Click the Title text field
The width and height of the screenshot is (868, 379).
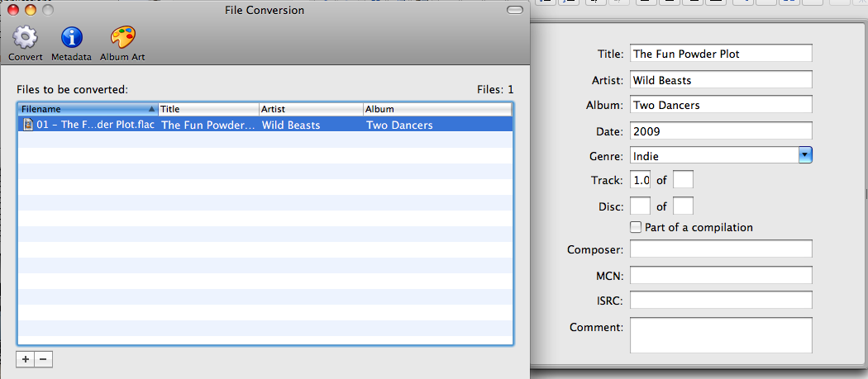coord(720,54)
